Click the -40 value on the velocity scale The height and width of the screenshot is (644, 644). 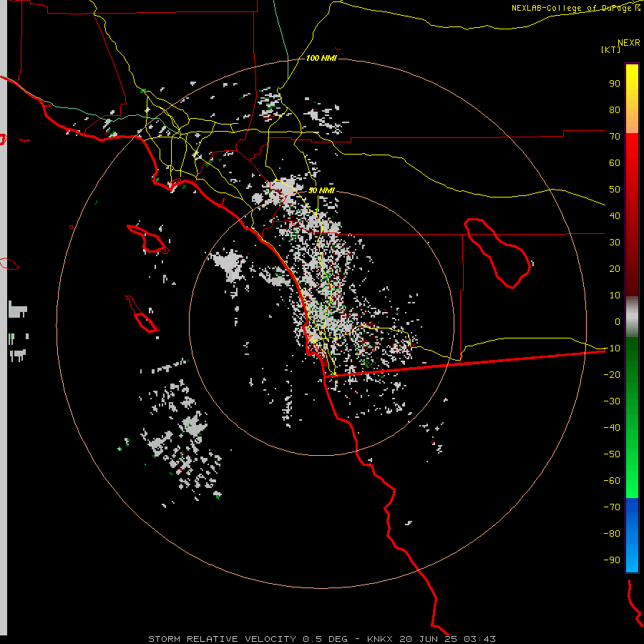(x=612, y=428)
